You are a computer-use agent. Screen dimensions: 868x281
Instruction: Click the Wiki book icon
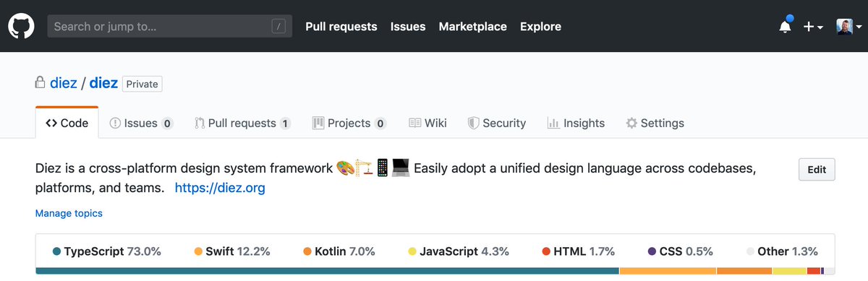tap(414, 123)
